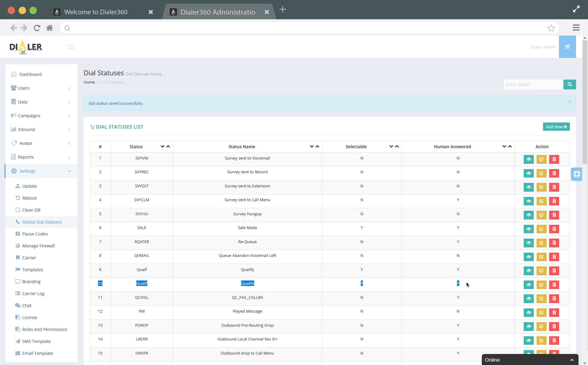Go to Home via the breadcrumb link
This screenshot has width=588, height=365.
click(89, 82)
